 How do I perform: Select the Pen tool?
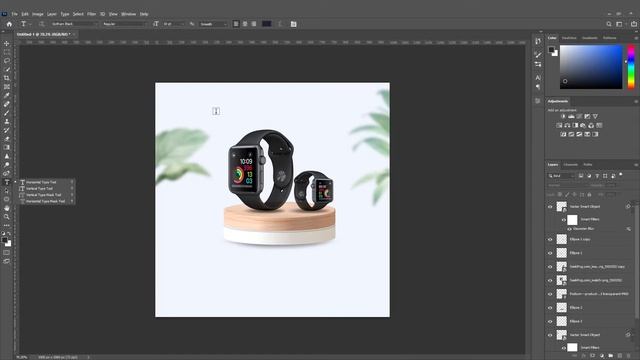click(x=7, y=173)
